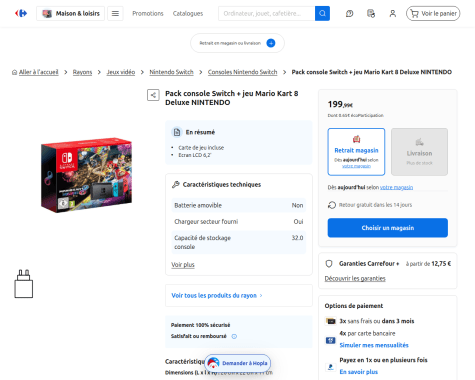Select the charger thumbnail image
This screenshot has width=475, height=380.
(24, 284)
